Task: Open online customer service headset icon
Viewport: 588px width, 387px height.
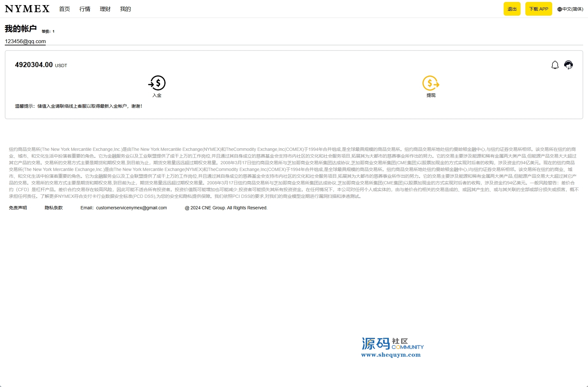Action: pos(569,65)
